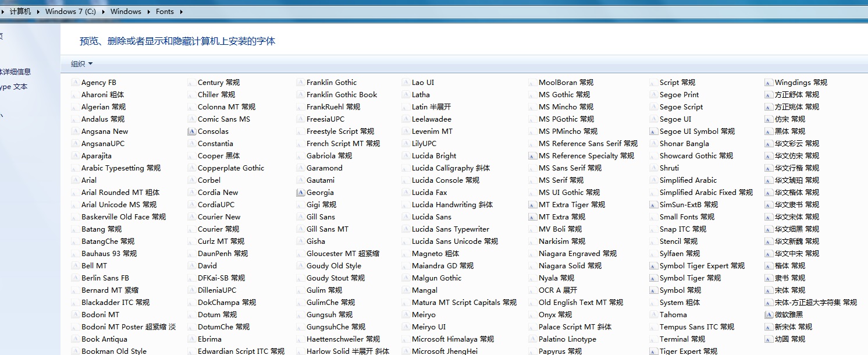This screenshot has height=355, width=868.
Task: Select the 黑体 常规 font
Action: [790, 132]
